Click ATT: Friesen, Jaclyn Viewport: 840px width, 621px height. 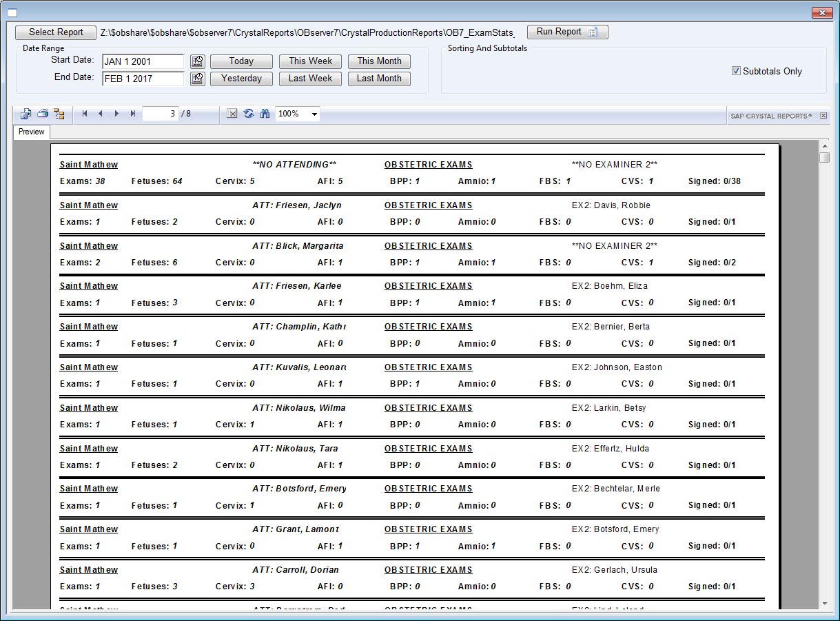[x=296, y=205]
